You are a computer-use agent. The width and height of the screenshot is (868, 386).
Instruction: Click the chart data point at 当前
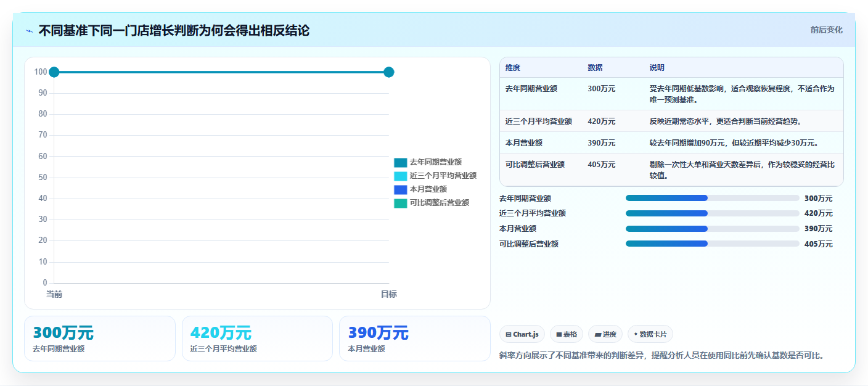pos(54,72)
